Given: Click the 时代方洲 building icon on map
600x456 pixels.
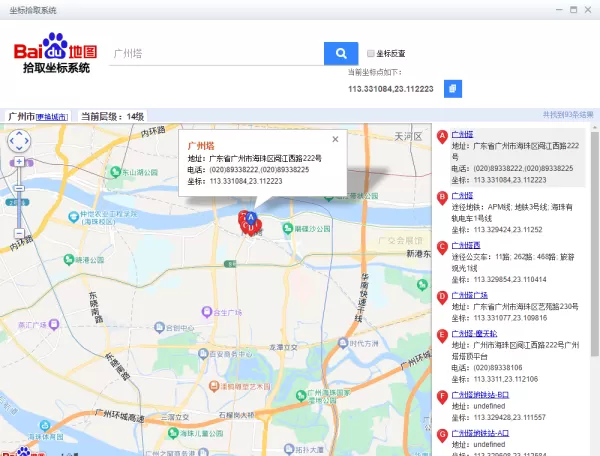Looking at the screenshot, I should point(343,343).
